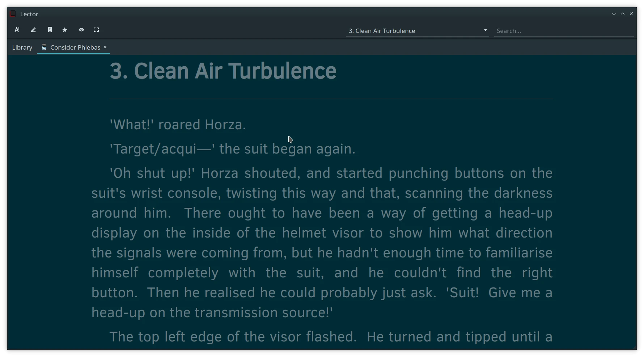Toggle fullscreen view using the brackets icon
This screenshot has height=357, width=644.
[x=96, y=30]
